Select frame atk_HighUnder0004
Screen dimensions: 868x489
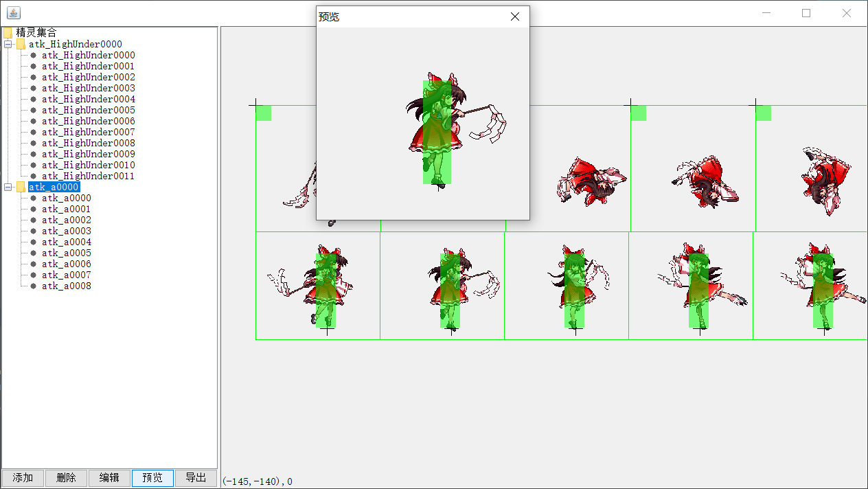(88, 99)
